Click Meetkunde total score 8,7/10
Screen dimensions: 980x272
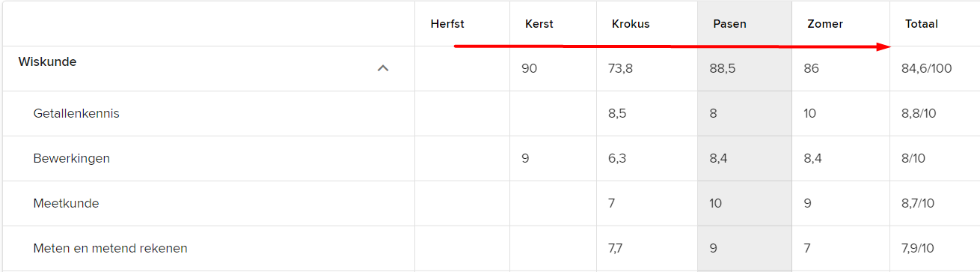[x=918, y=204]
